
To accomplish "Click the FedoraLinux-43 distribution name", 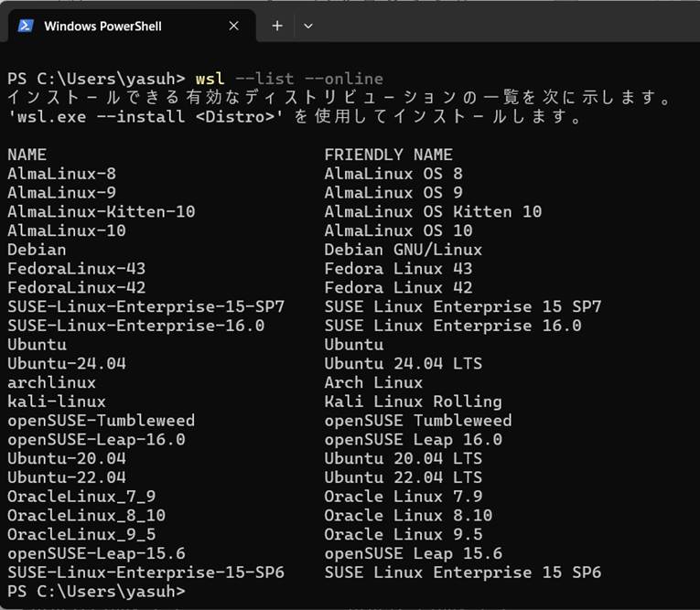I will coord(76,269).
